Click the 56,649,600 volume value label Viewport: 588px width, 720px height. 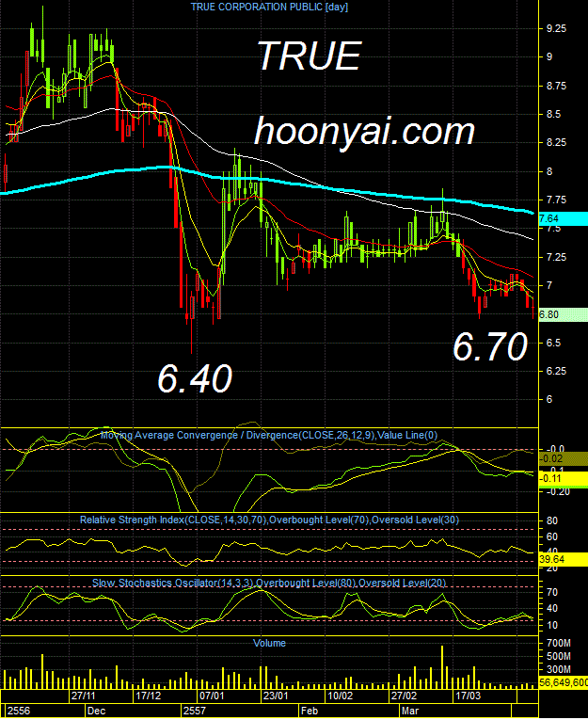(564, 682)
